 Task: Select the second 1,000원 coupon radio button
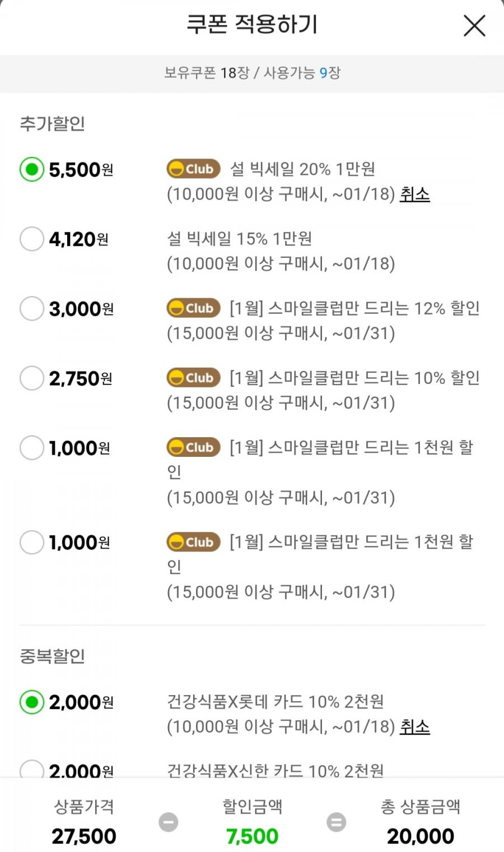coord(32,542)
